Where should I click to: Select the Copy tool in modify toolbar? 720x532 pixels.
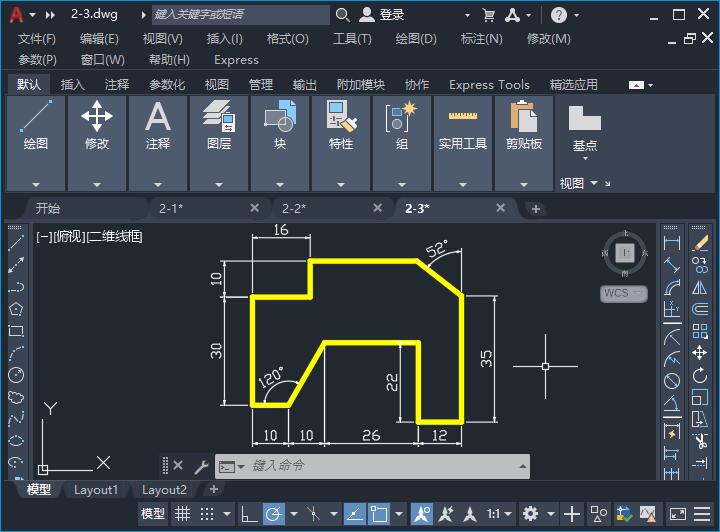coord(700,265)
